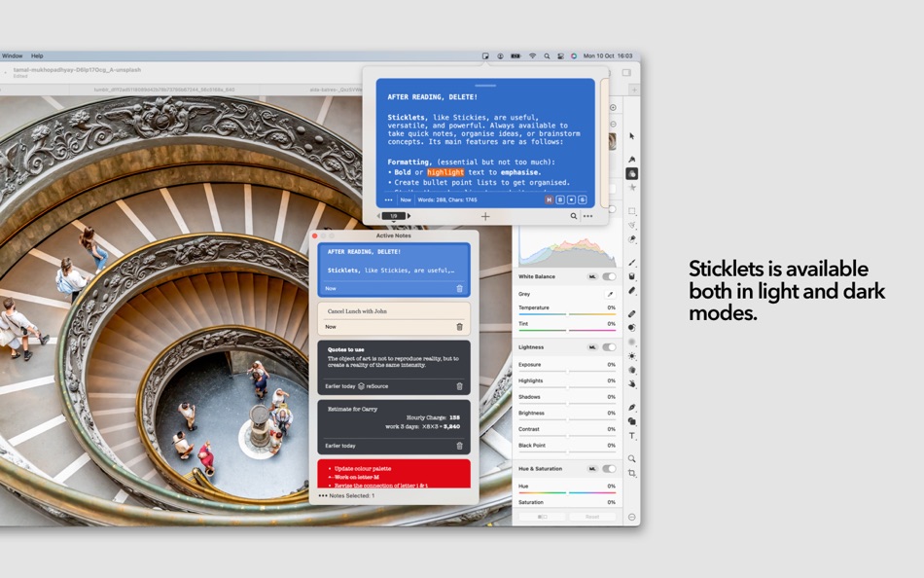
Task: Select the Shape tool
Action: pyautogui.click(x=631, y=421)
